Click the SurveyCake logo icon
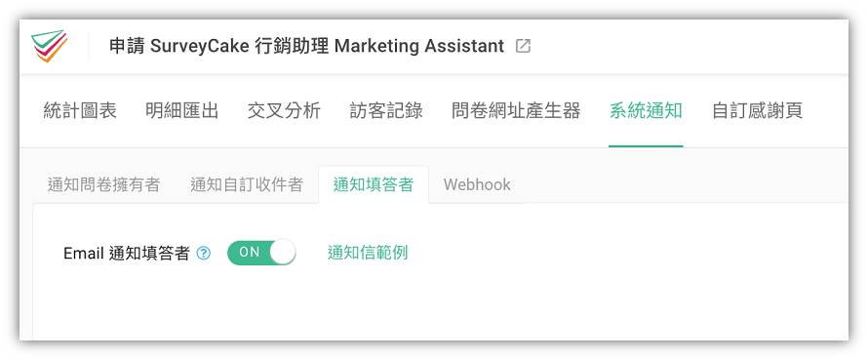 50,46
